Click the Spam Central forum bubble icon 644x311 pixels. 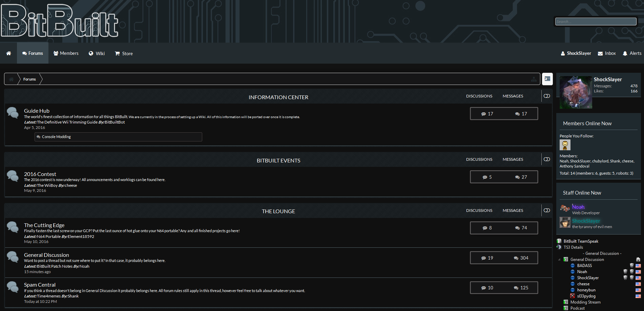coord(13,287)
